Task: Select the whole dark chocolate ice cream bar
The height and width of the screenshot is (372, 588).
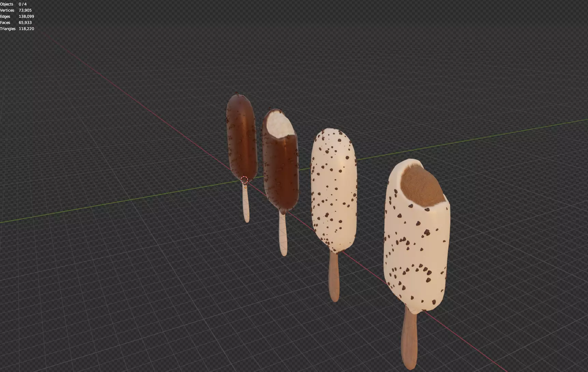Action: pos(242,138)
